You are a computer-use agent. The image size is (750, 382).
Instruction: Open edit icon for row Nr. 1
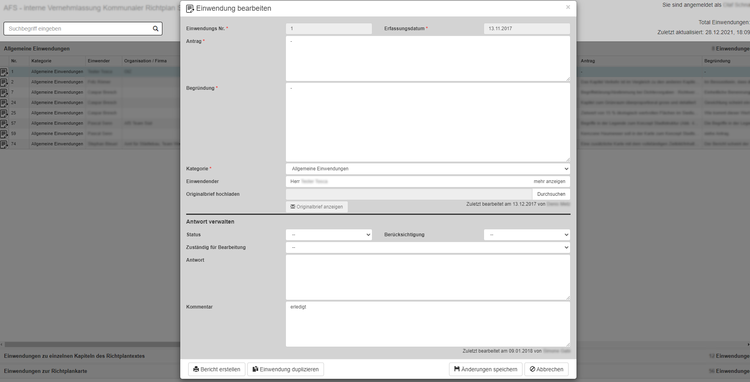(x=4, y=72)
